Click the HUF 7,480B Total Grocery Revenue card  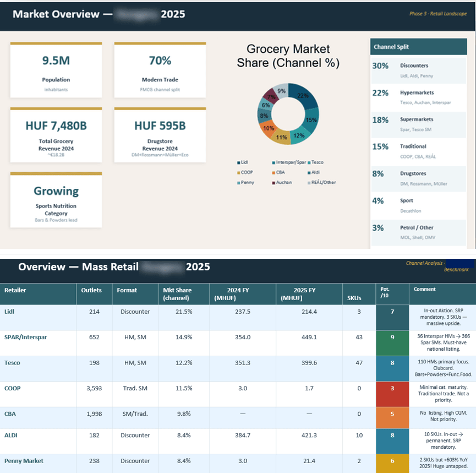point(56,135)
